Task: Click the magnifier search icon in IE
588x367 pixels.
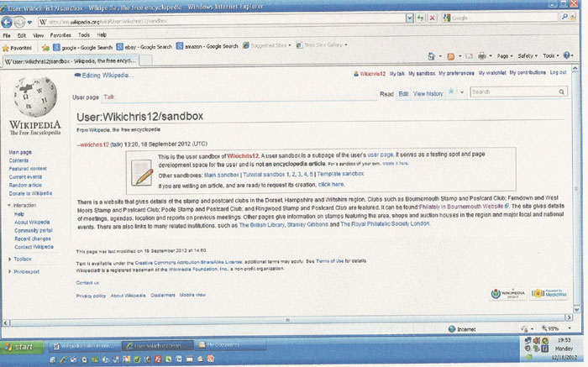Action: point(564,17)
